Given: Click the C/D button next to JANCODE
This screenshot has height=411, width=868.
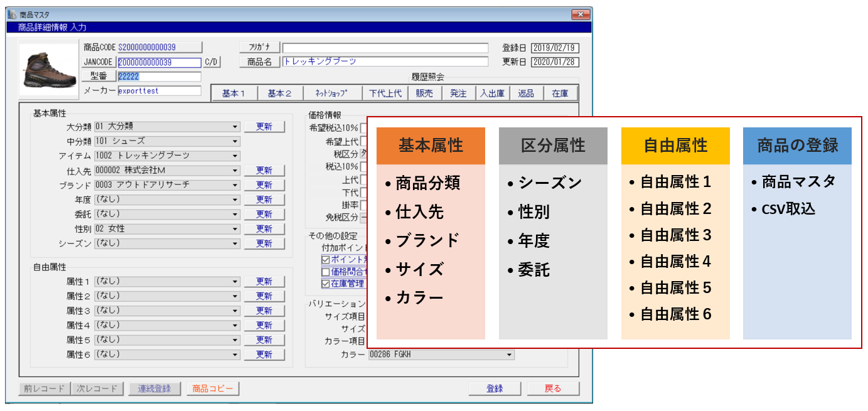Looking at the screenshot, I should tap(211, 61).
